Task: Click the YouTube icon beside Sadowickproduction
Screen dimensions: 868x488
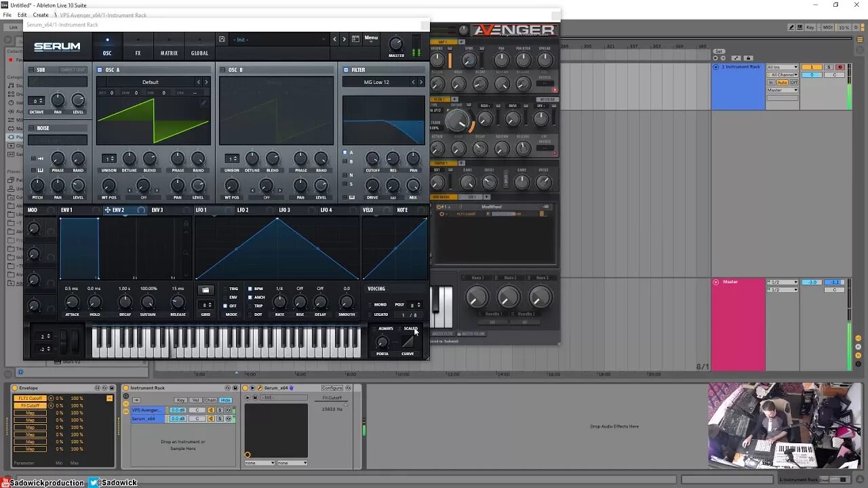Action: tap(5, 483)
